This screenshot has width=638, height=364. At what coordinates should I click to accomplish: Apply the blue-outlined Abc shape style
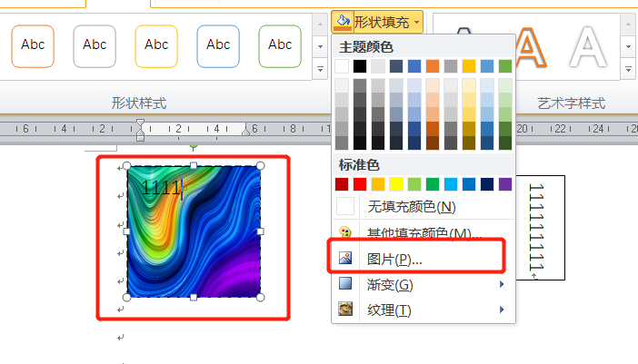click(x=218, y=45)
